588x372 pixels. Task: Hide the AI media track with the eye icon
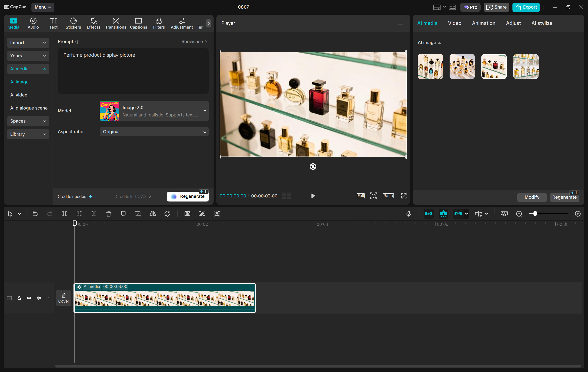tap(29, 298)
